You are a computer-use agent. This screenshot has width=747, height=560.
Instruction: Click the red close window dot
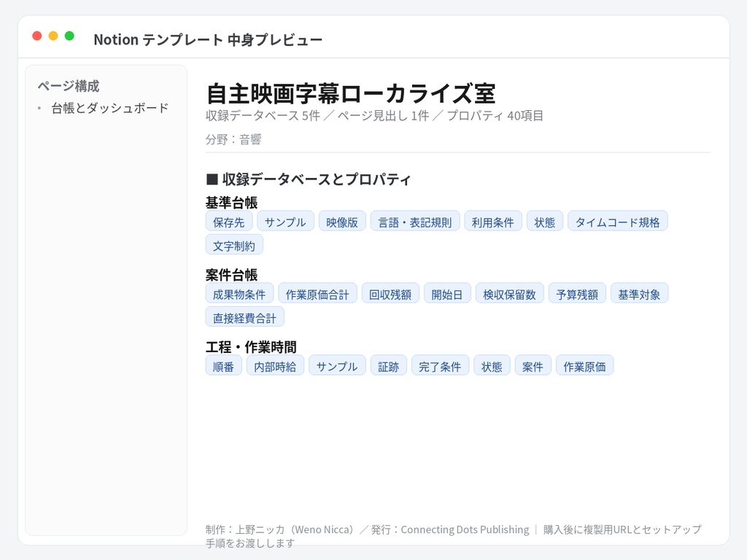(x=37, y=36)
